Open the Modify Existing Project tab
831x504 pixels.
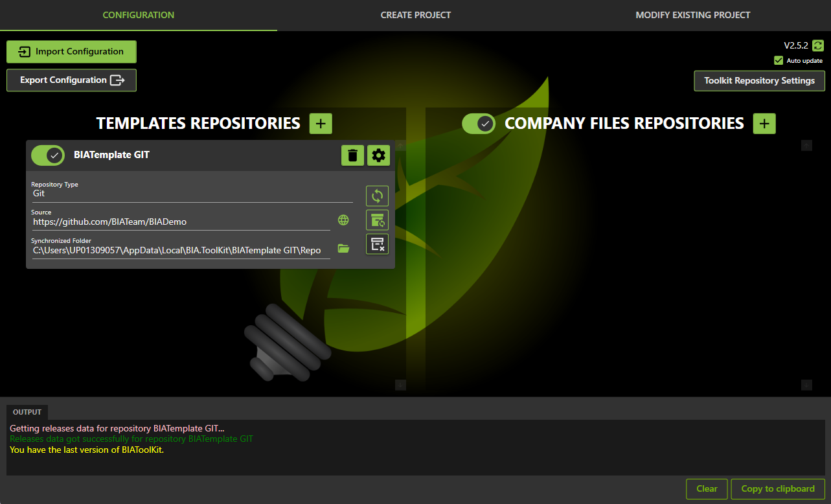[x=692, y=15]
